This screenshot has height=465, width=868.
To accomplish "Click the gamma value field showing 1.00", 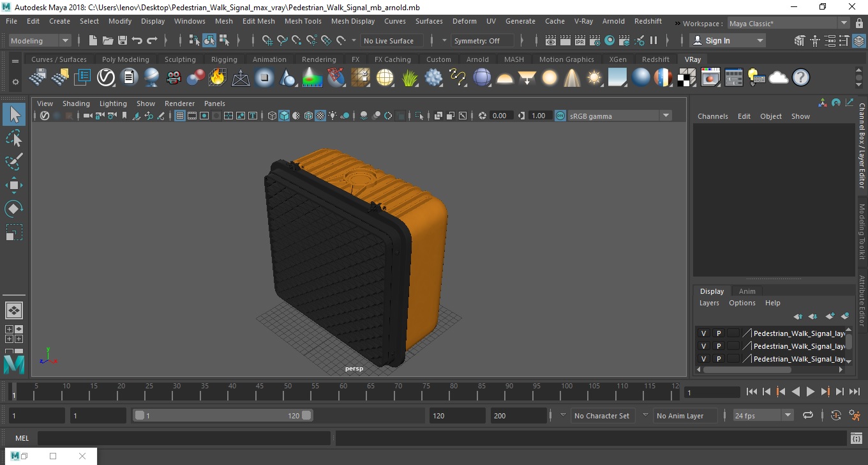I will [539, 116].
